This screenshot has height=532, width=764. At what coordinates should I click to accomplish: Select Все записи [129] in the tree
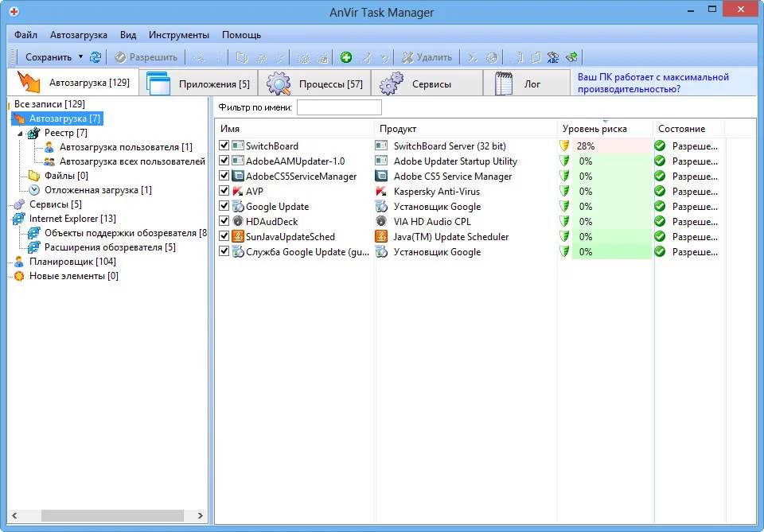49,104
